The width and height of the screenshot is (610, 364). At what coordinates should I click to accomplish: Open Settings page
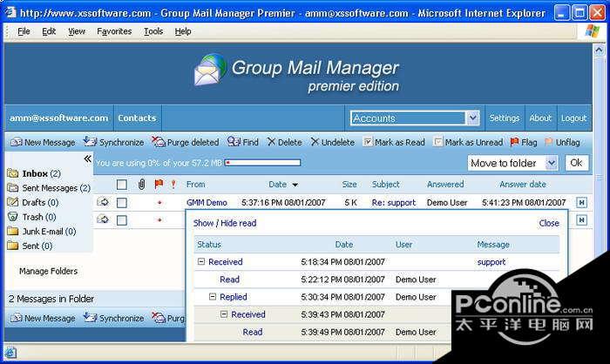[505, 118]
